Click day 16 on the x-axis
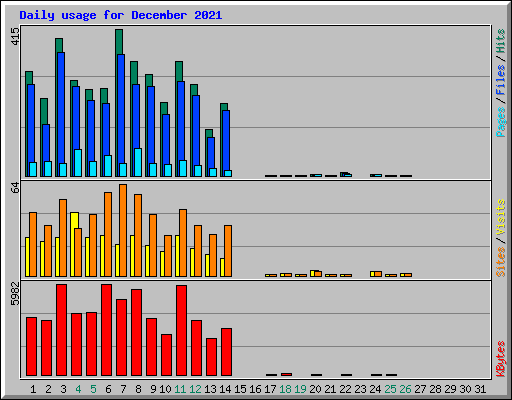Viewport: 512px width, 400px height. (255, 389)
